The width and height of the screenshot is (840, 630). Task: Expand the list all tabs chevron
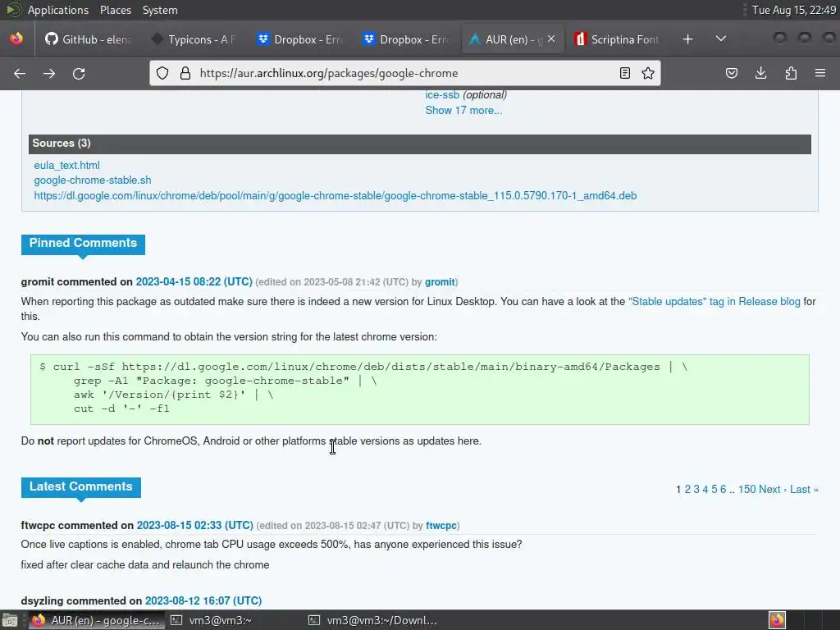(x=721, y=39)
